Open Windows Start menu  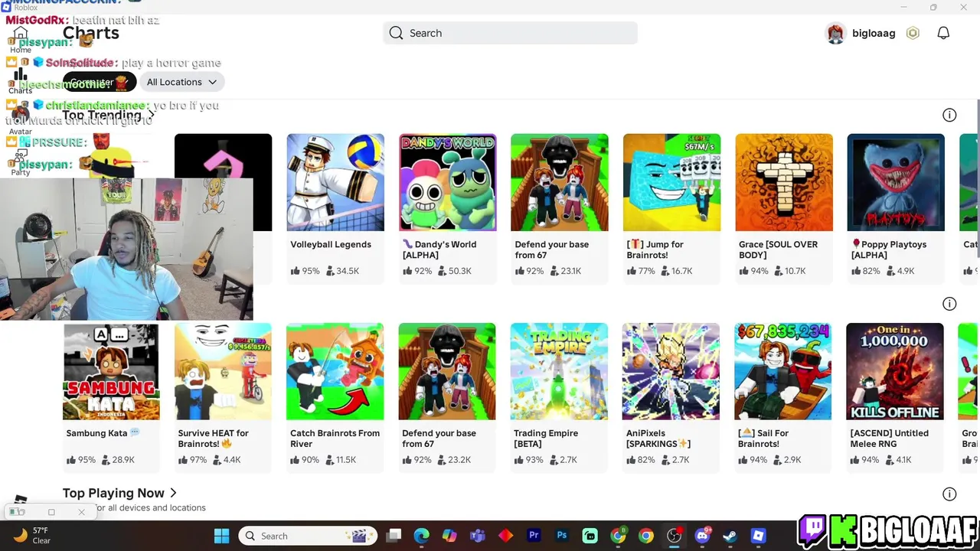[221, 536]
